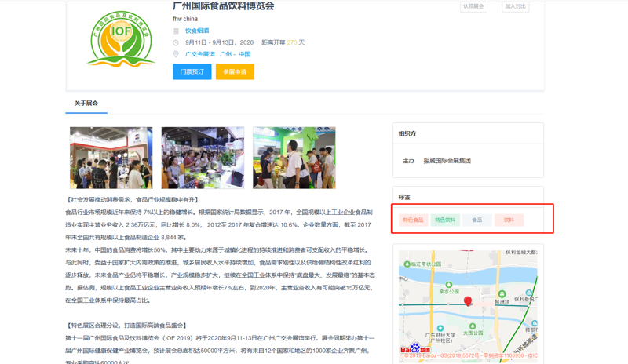
Task: Select the pink 饮料 tag
Action: point(509,220)
